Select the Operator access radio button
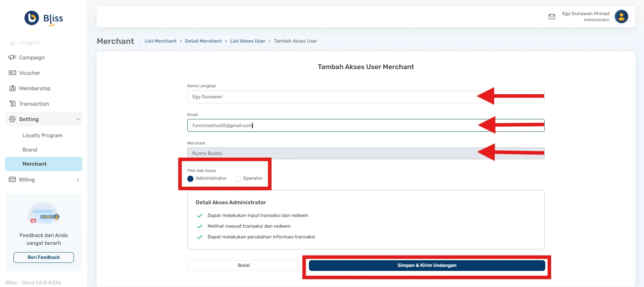This screenshot has height=287, width=644. click(x=238, y=178)
